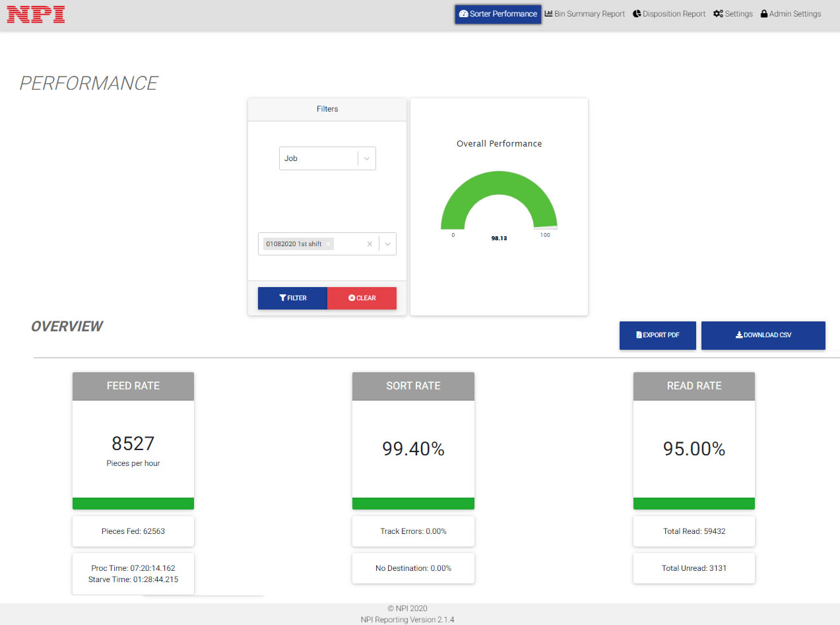The width and height of the screenshot is (840, 625).
Task: Click the green Overall Performance gauge
Action: click(499, 198)
